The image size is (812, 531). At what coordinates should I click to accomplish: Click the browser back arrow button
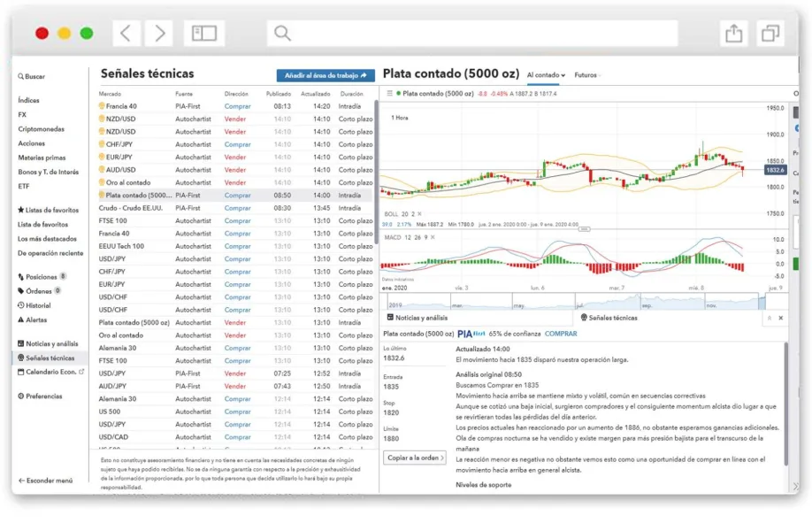coord(126,33)
